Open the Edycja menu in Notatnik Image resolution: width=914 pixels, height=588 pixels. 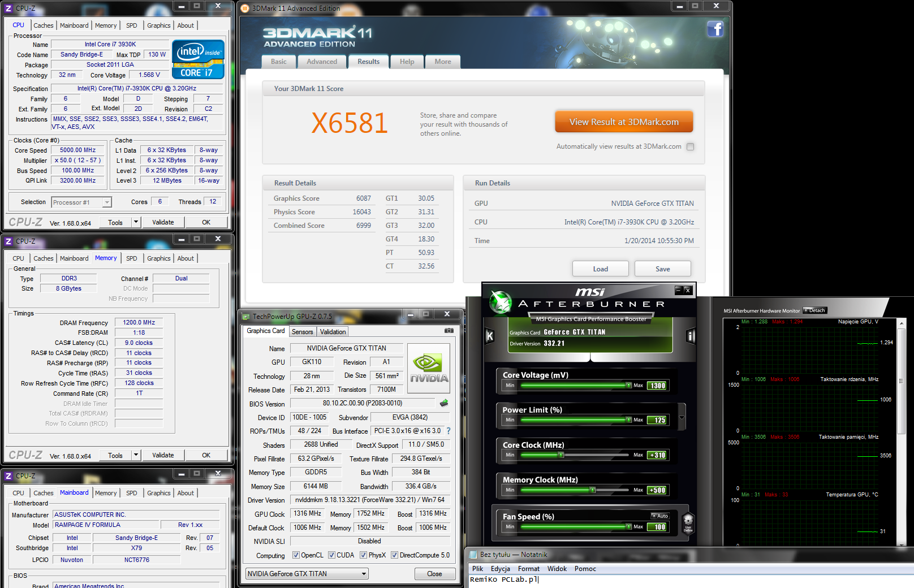tap(501, 569)
